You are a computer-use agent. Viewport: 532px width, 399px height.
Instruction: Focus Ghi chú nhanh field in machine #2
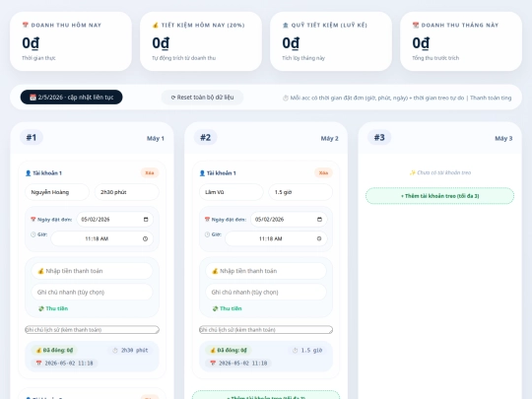[x=266, y=292]
